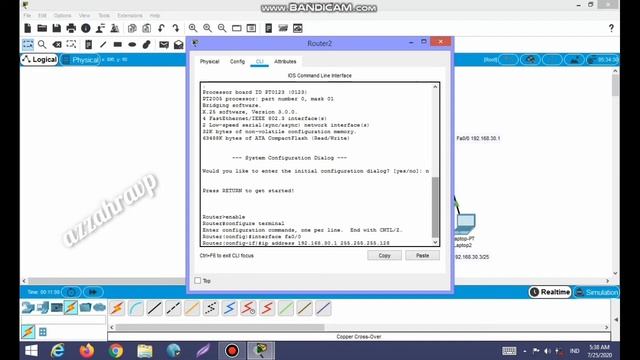Open the Options menu

click(x=62, y=16)
